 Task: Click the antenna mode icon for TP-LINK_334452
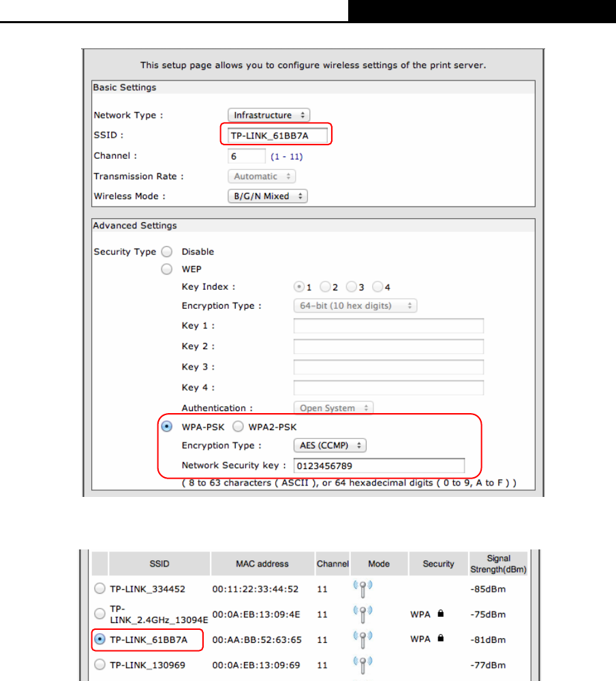(363, 589)
